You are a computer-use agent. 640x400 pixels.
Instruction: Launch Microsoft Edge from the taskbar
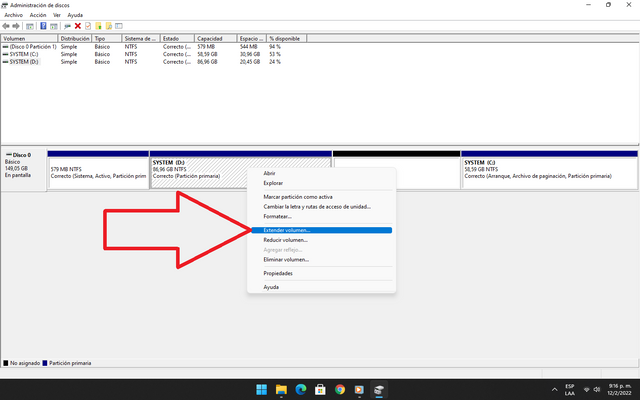[x=301, y=389]
